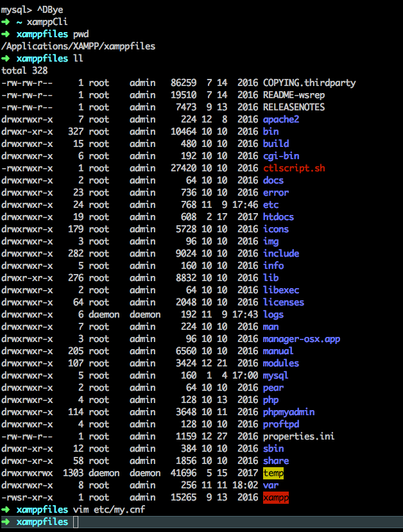Click the proftpd directory name

(x=281, y=424)
